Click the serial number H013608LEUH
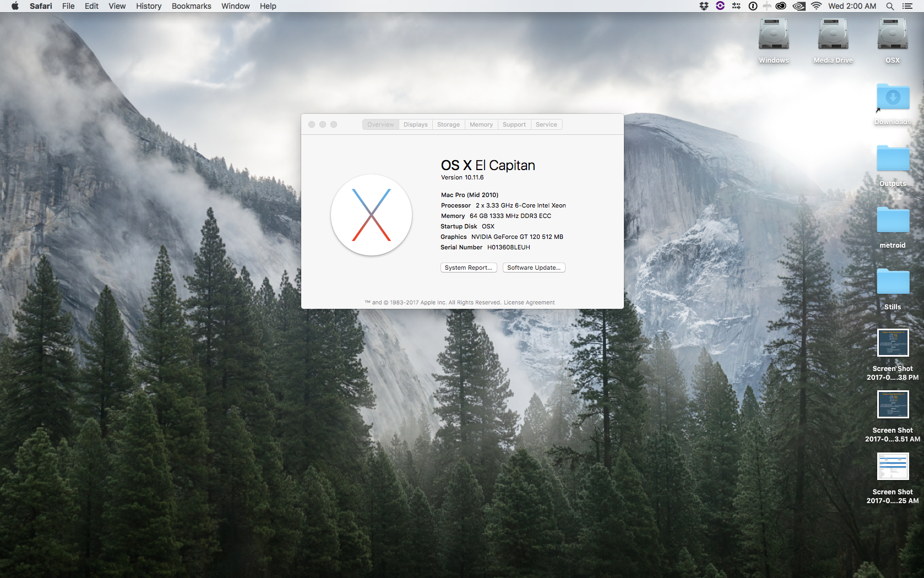The image size is (924, 578). (509, 247)
